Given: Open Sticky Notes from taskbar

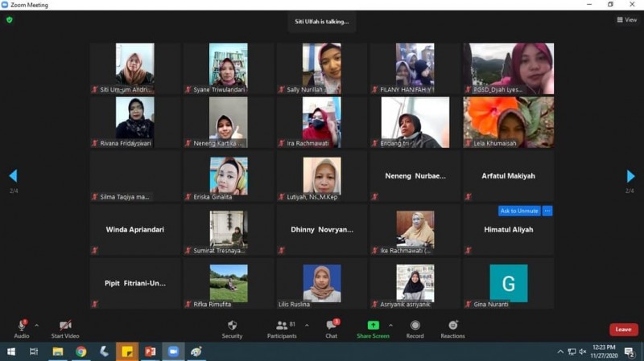Looking at the screenshot, I should pos(127,351).
